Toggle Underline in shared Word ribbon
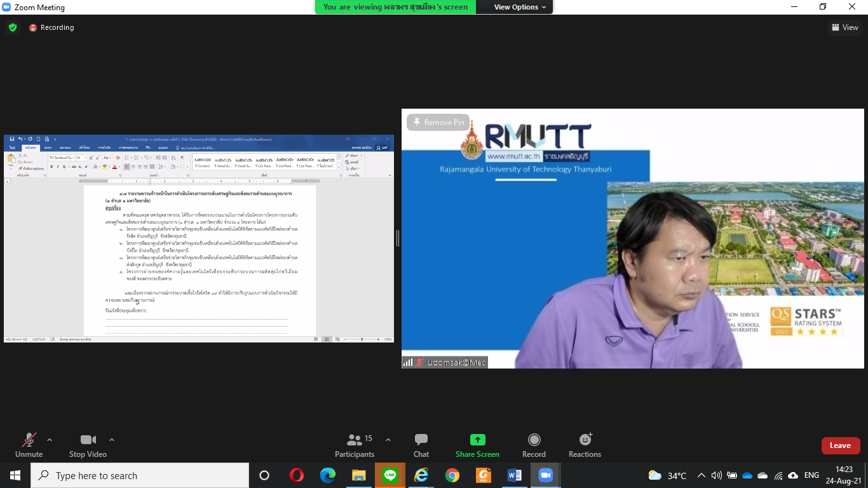Viewport: 868px width, 488px height. (64, 166)
